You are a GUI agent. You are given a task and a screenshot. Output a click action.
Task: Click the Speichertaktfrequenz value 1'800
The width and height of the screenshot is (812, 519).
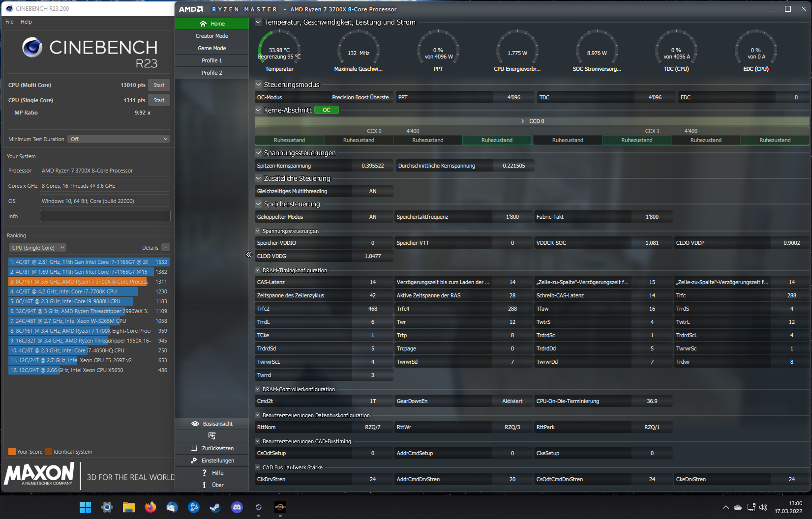(512, 217)
